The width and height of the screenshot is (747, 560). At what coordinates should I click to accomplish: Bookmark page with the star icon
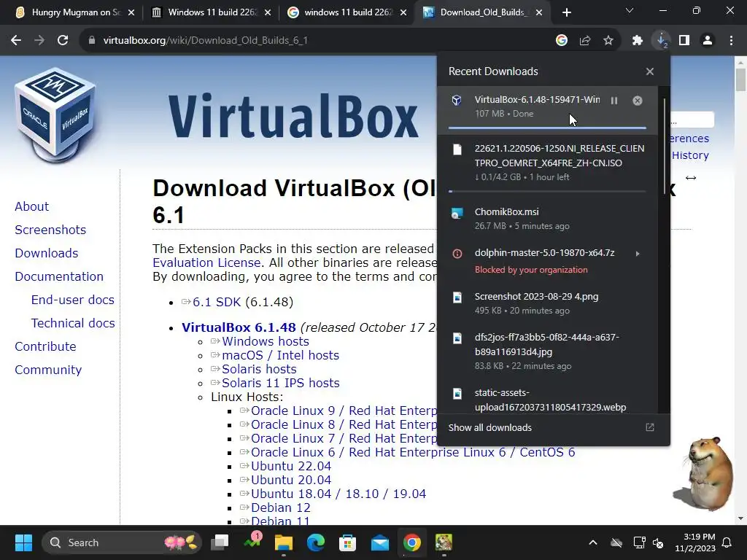tap(608, 41)
